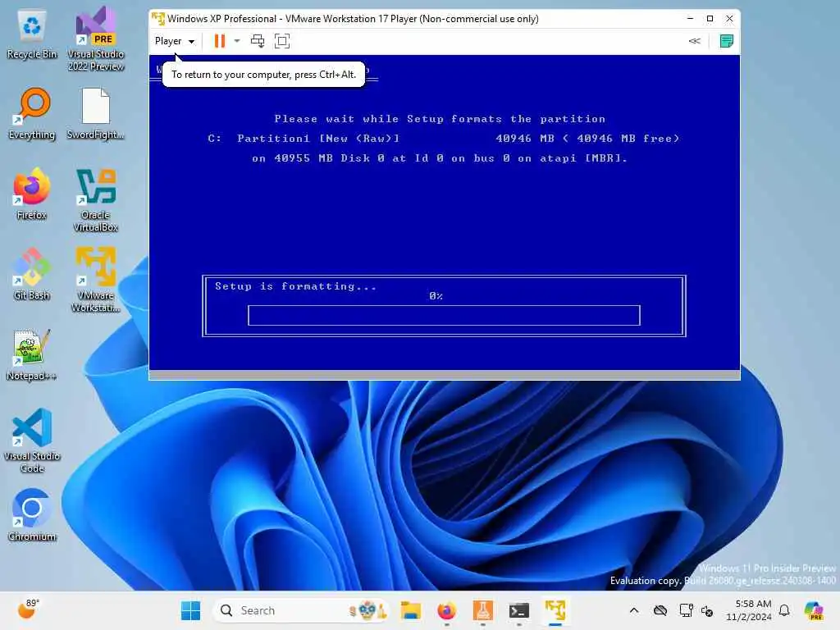Show hidden system tray icons
Screen dimensions: 840x630
point(634,610)
